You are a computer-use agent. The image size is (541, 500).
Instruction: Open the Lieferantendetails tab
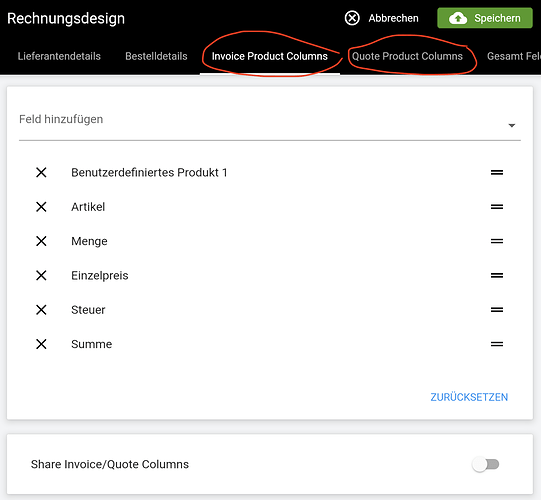(59, 56)
